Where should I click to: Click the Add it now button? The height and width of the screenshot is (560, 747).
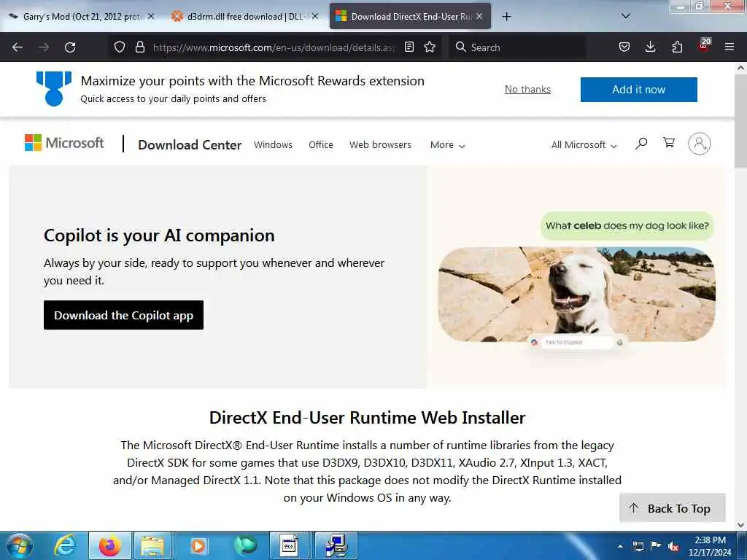[638, 90]
